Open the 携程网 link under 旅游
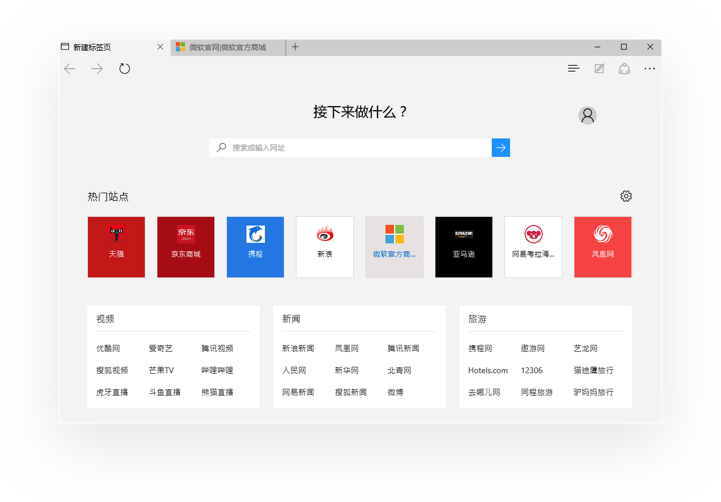Viewport: 721px width, 502px height. (x=480, y=348)
